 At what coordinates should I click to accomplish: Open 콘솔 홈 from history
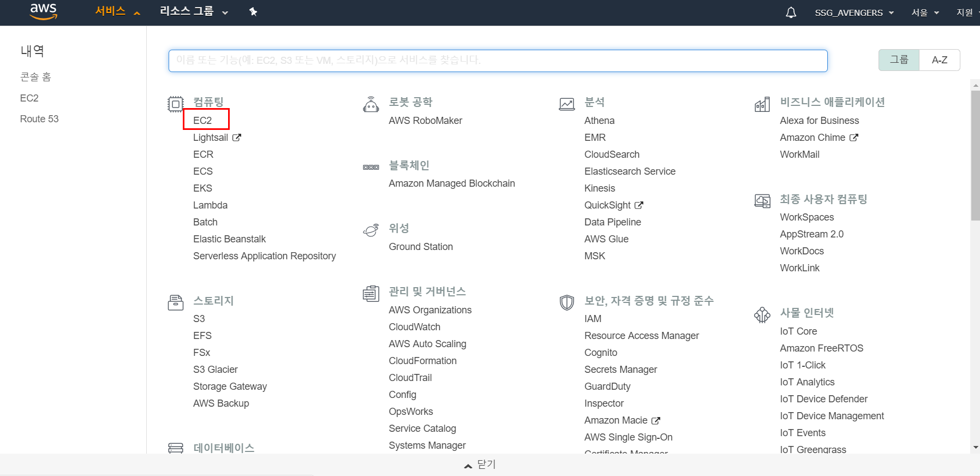coord(35,77)
